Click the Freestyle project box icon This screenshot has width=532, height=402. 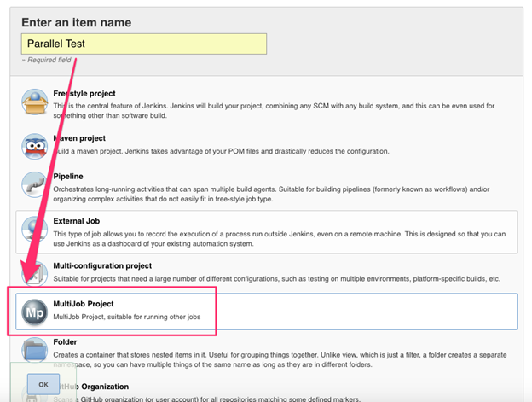point(35,103)
